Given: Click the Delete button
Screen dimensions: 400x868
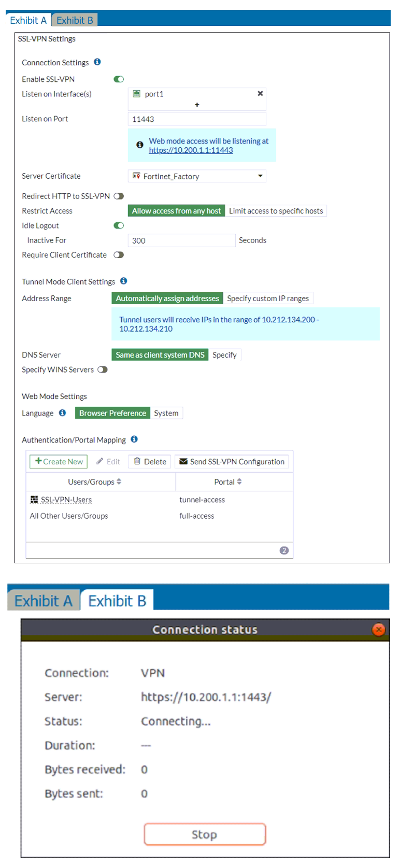Looking at the screenshot, I should (x=150, y=462).
